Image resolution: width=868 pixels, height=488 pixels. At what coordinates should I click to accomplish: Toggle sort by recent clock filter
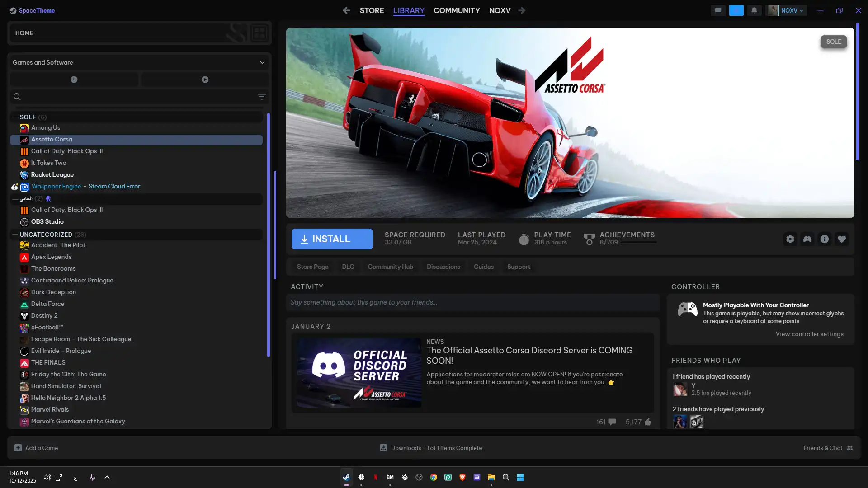point(74,80)
